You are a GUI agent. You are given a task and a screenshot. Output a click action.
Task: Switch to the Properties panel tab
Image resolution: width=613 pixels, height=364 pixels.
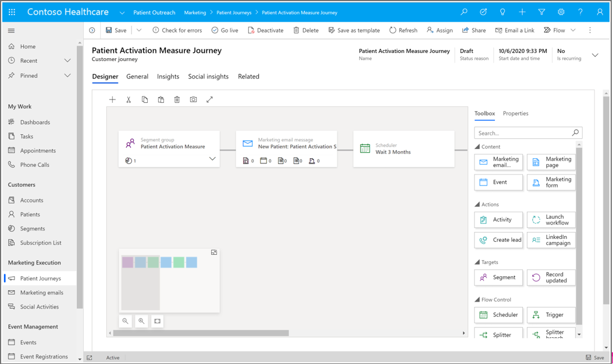click(x=516, y=113)
